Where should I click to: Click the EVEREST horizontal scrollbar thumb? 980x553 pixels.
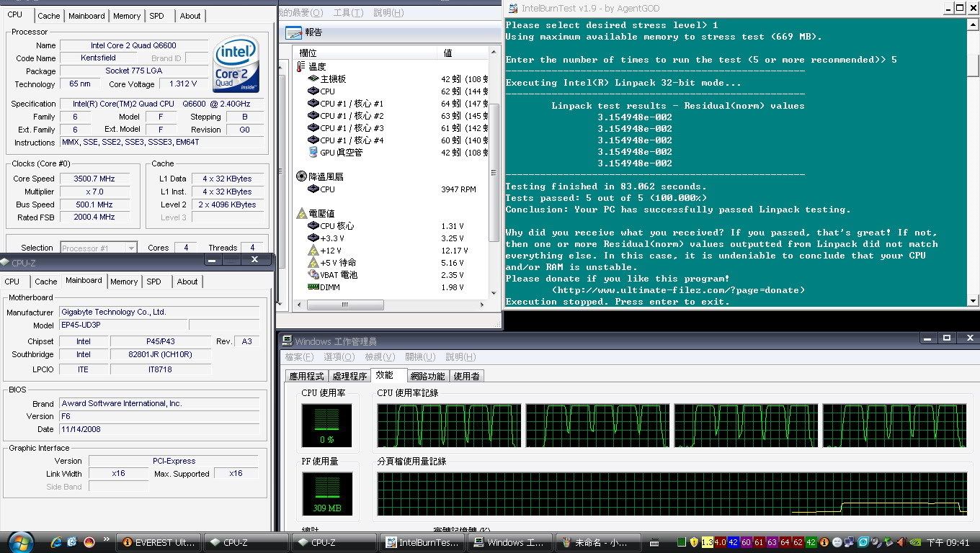point(344,305)
